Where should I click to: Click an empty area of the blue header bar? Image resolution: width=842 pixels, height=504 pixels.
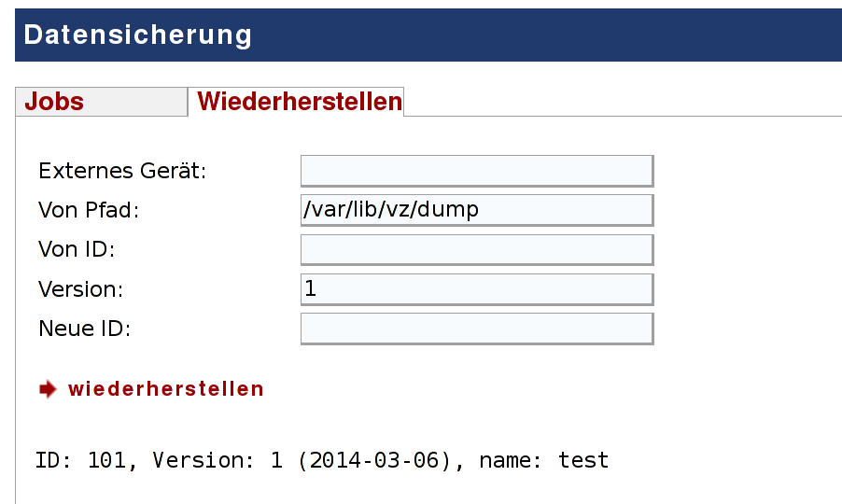coord(537,35)
